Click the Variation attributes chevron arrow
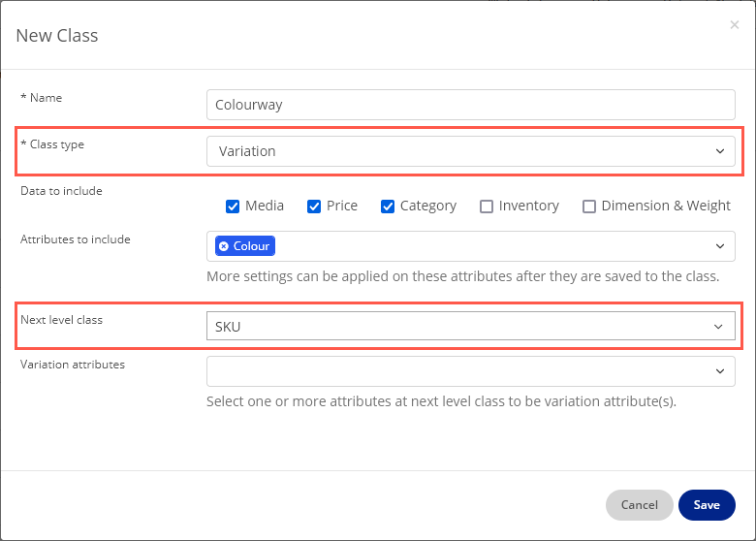The width and height of the screenshot is (756, 541). click(719, 370)
